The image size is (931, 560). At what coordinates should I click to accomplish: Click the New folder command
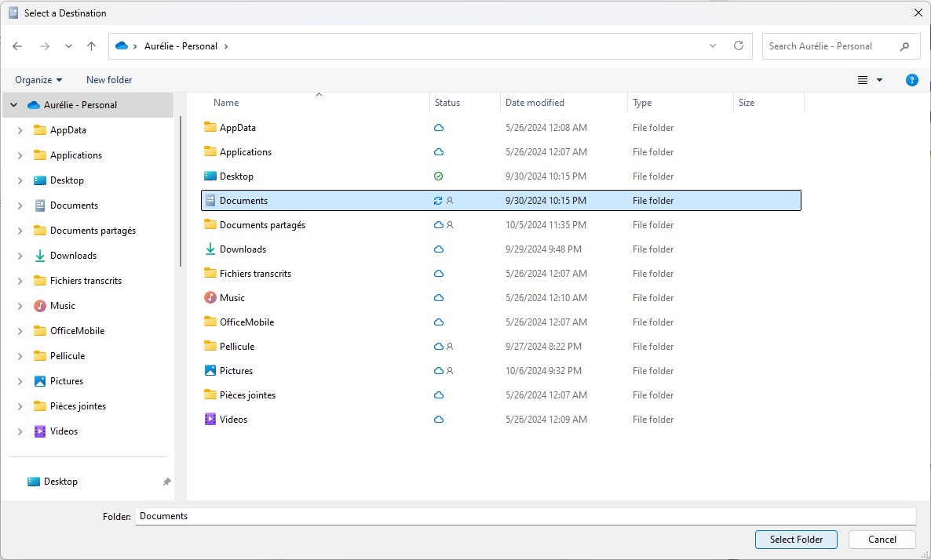click(109, 80)
